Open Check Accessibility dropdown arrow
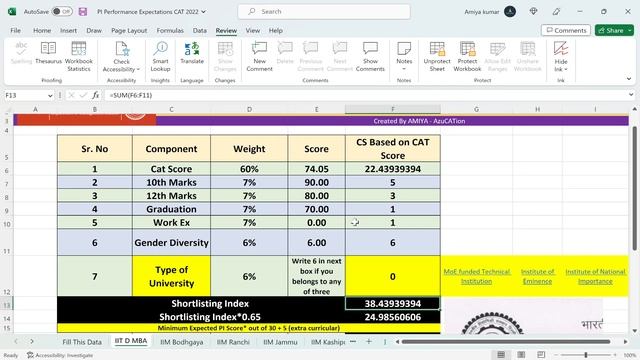 click(x=138, y=69)
